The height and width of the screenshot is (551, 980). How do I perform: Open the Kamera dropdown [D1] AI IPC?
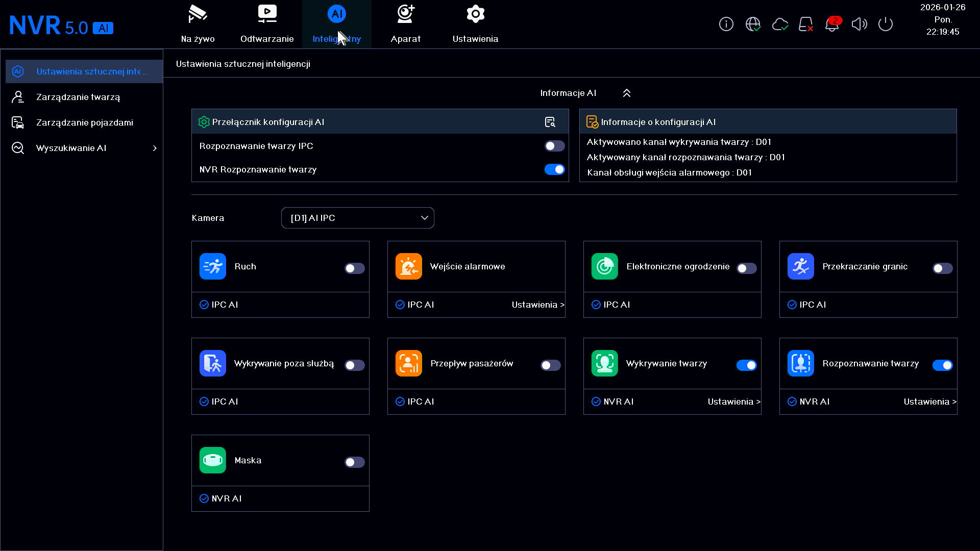(x=357, y=218)
